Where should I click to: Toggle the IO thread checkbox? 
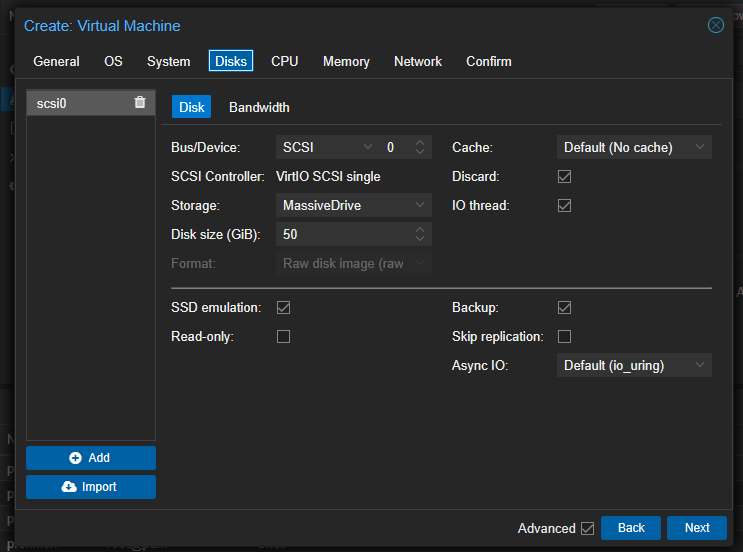[564, 205]
